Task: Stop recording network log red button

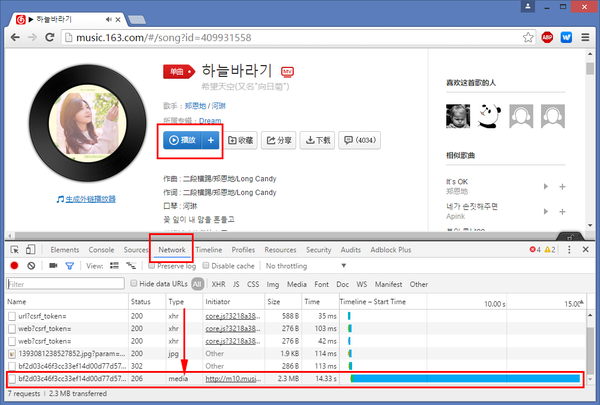Action: 15,266
